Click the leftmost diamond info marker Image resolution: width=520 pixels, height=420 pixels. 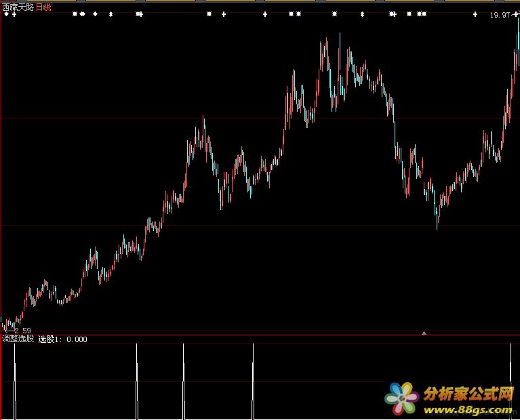(x=6, y=14)
